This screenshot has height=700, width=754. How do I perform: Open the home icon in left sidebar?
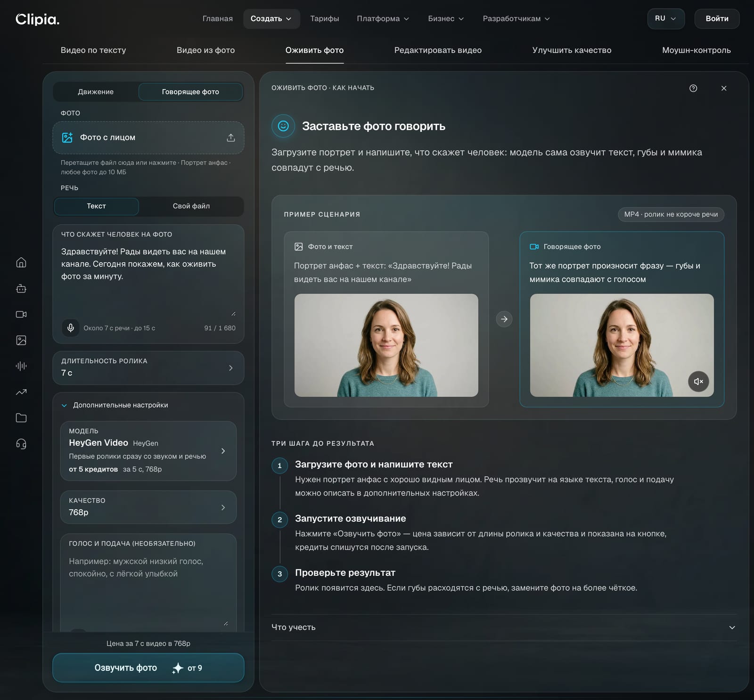(21, 262)
